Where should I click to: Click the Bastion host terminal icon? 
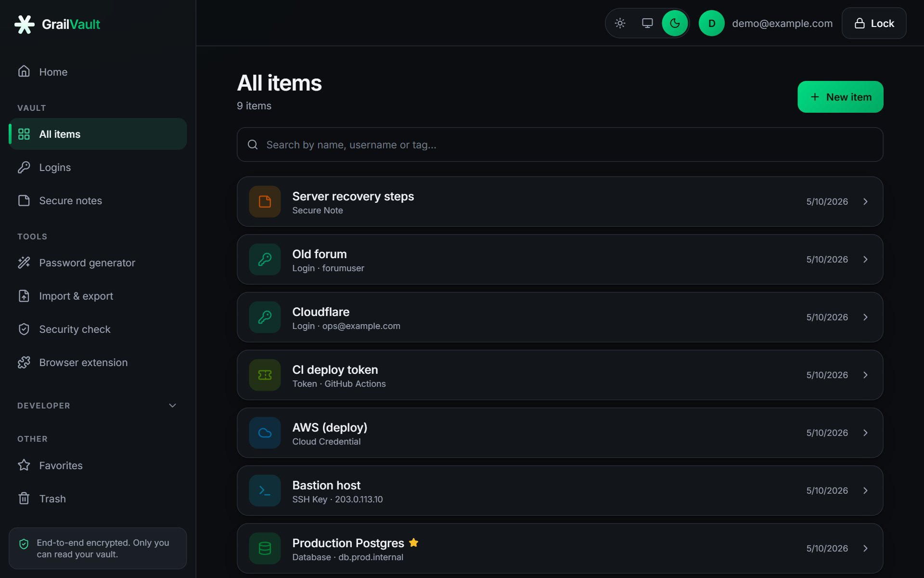(265, 490)
